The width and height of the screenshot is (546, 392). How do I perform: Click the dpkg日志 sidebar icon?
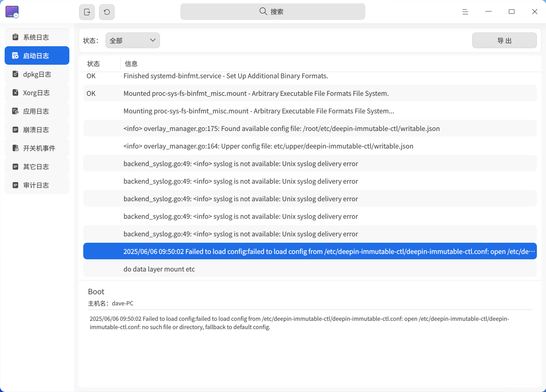[x=15, y=74]
